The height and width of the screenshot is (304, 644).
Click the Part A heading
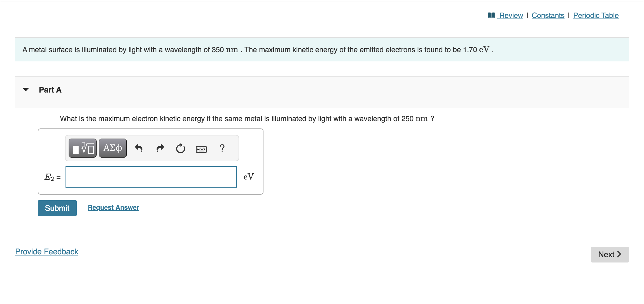(50, 90)
